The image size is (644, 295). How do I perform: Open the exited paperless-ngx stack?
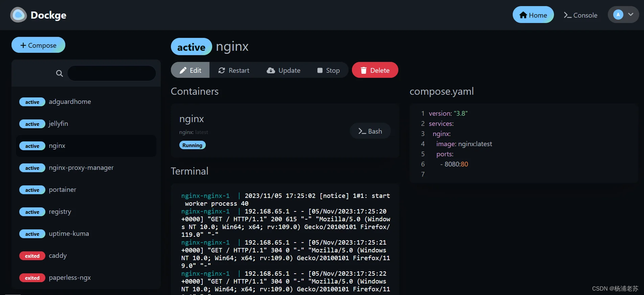click(86, 278)
